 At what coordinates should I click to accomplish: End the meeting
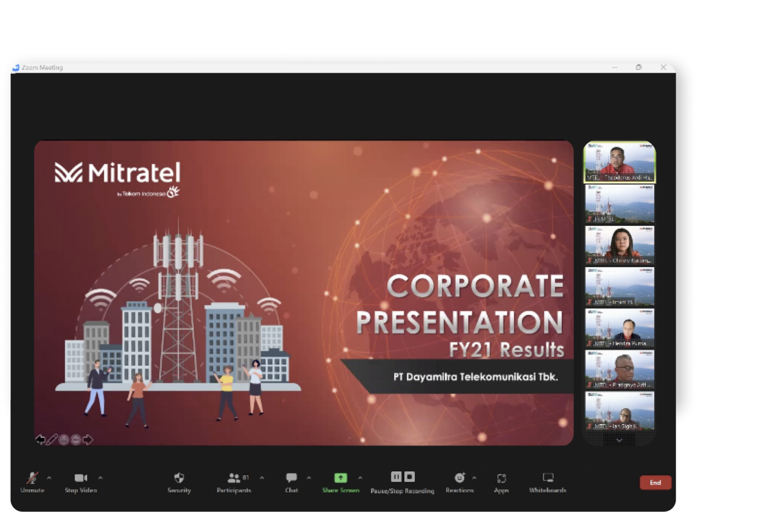point(655,482)
